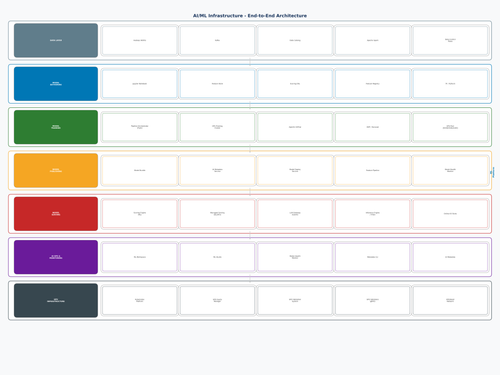Select the green layer header block
The width and height of the screenshot is (500, 375).
tap(56, 127)
